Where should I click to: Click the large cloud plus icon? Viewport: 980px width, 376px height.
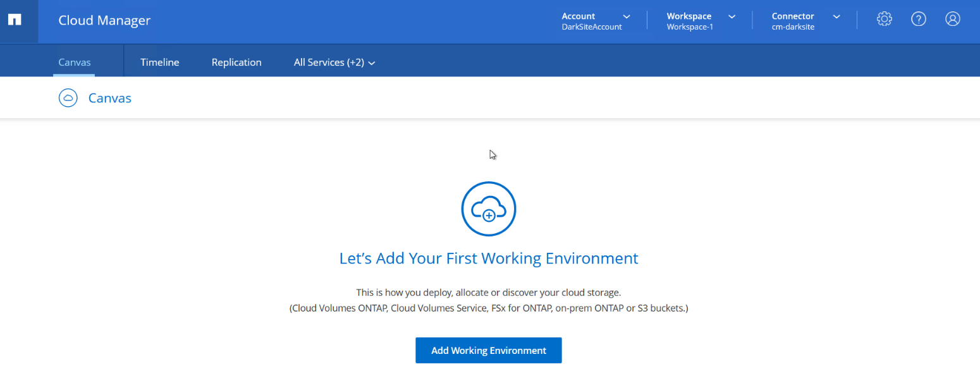tap(489, 209)
